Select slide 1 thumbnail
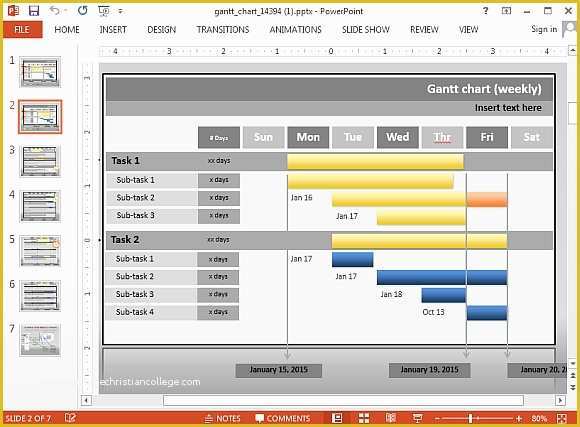The height and width of the screenshot is (427, 580). click(x=40, y=72)
